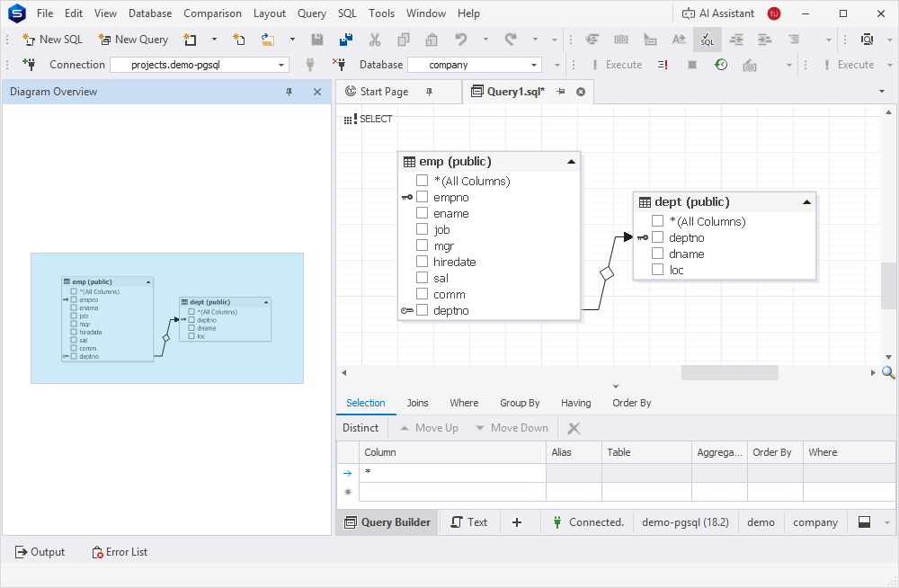Click the Save floppy disk icon

[317, 40]
